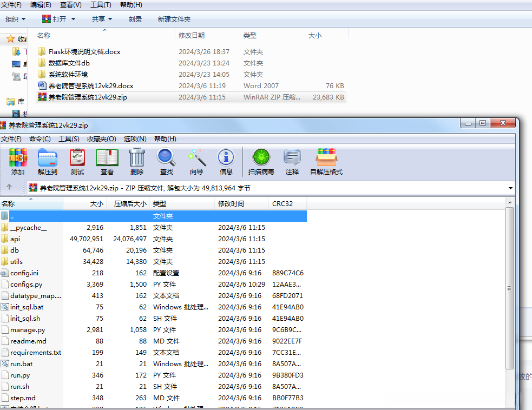Select the manage.py file row
The width and height of the screenshot is (532, 410).
pyautogui.click(x=153, y=329)
